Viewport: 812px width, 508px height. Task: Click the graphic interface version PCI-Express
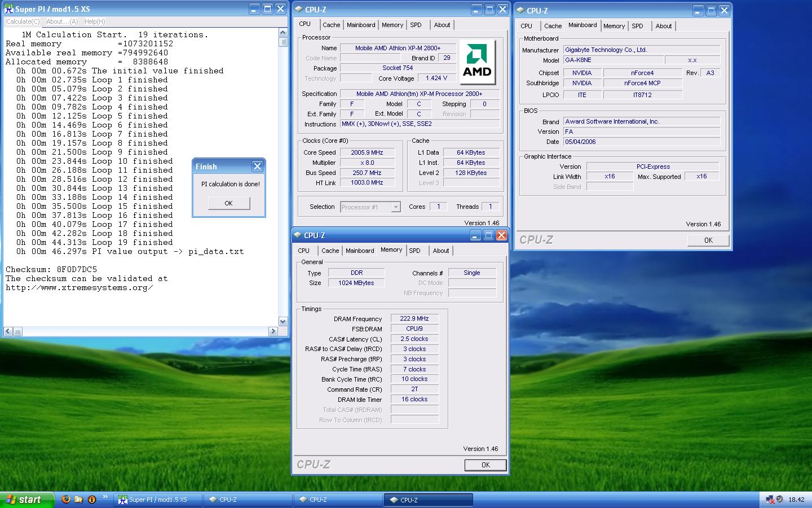(653, 167)
